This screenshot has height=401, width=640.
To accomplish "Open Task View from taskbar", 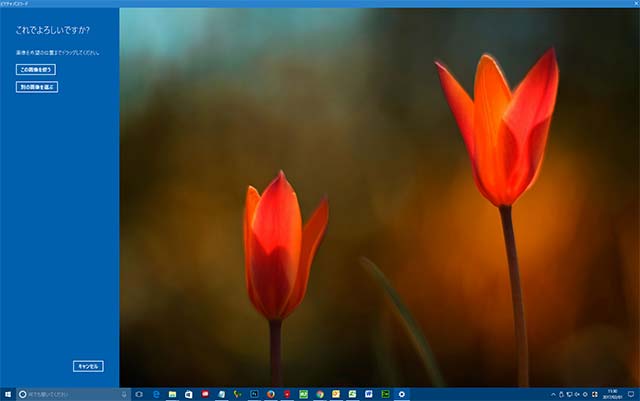I will (139, 394).
